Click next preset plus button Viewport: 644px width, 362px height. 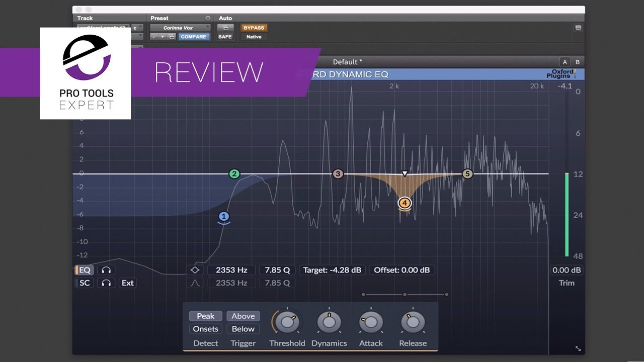(x=163, y=37)
